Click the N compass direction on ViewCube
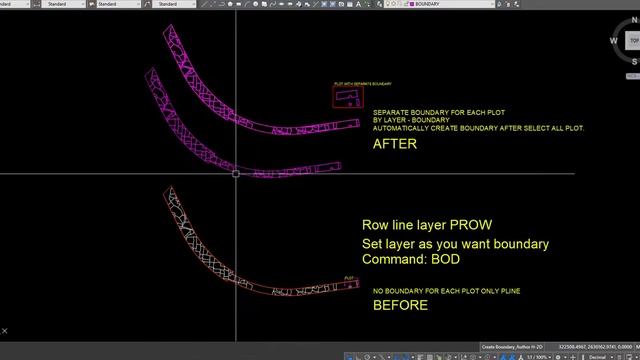This screenshot has height=360, width=640. [634, 20]
